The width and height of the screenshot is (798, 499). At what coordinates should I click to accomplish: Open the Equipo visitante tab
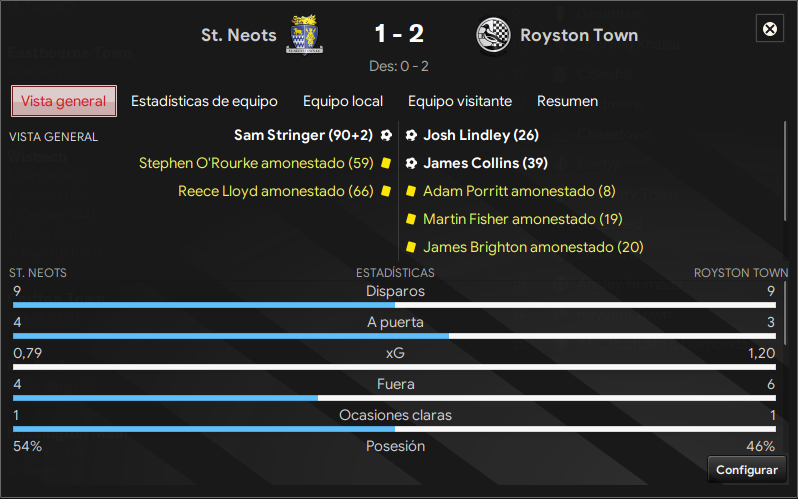point(460,101)
